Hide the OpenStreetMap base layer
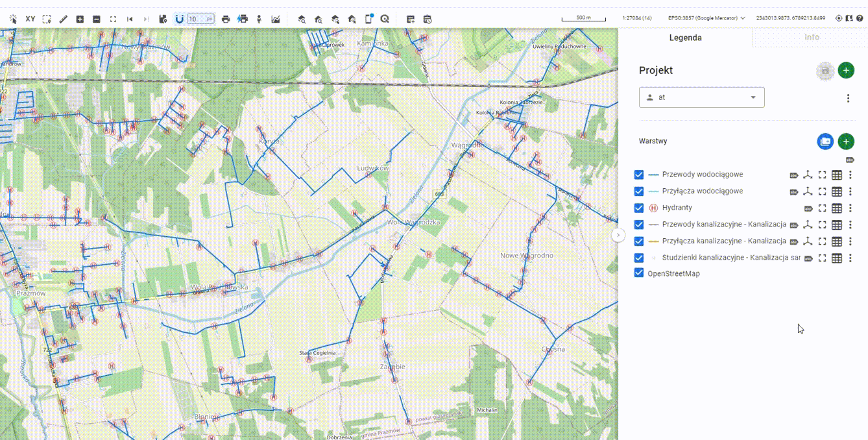Image resolution: width=868 pixels, height=440 pixels. pyautogui.click(x=639, y=273)
